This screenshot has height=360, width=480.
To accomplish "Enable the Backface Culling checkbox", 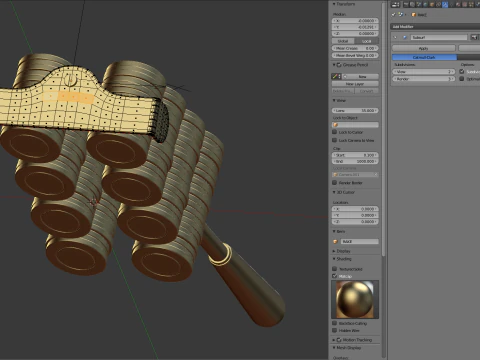I will (x=334, y=323).
